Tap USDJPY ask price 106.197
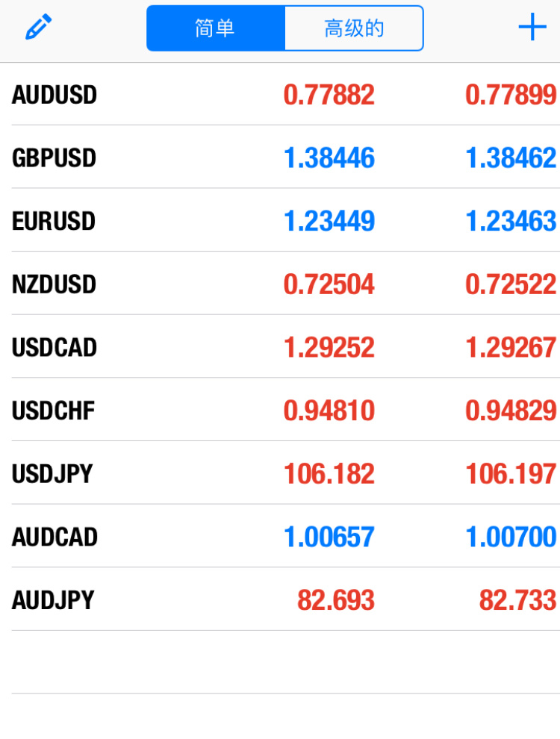 [511, 474]
